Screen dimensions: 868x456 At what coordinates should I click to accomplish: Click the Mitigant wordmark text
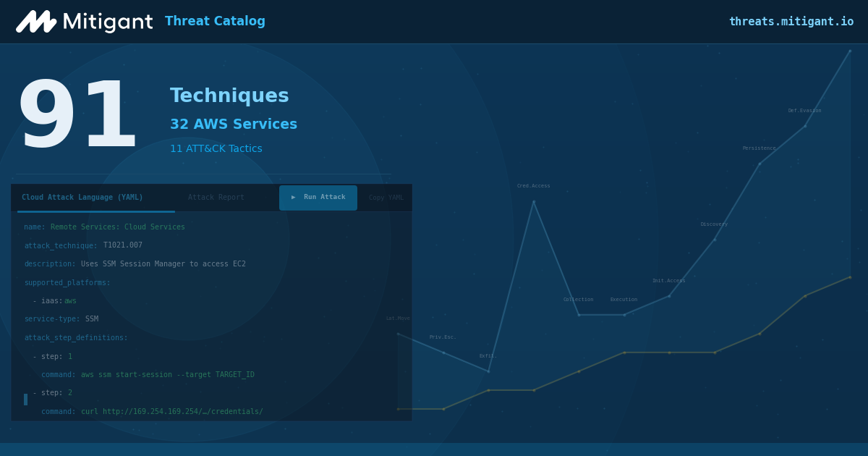pyautogui.click(x=108, y=22)
